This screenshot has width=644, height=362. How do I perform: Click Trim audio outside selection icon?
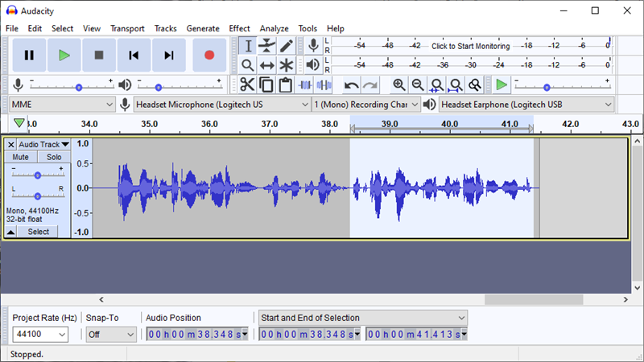pos(305,85)
